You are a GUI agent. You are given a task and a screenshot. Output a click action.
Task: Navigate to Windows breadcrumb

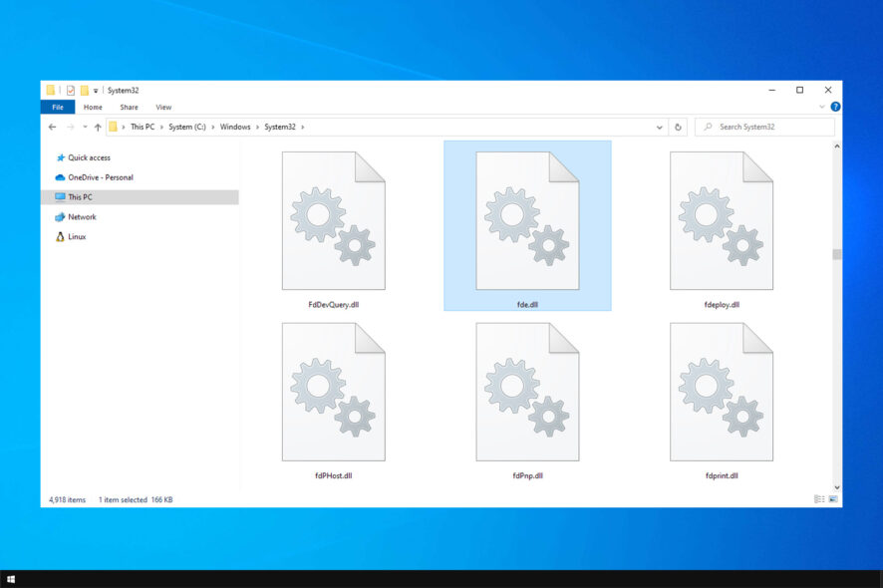(235, 127)
